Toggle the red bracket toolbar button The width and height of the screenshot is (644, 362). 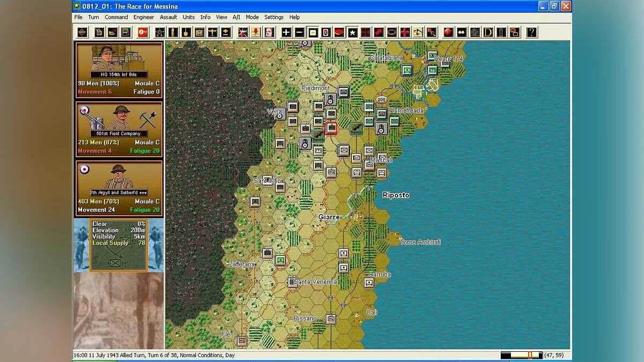pos(326,32)
